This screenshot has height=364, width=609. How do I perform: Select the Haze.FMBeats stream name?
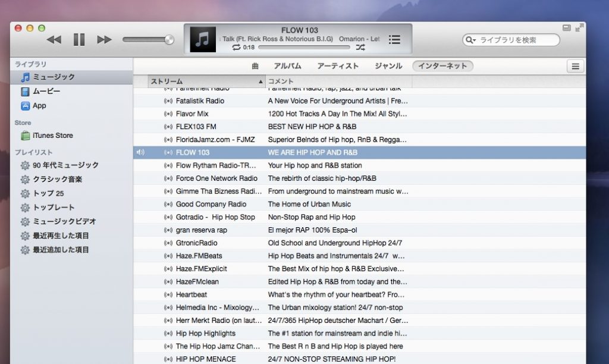tap(199, 256)
